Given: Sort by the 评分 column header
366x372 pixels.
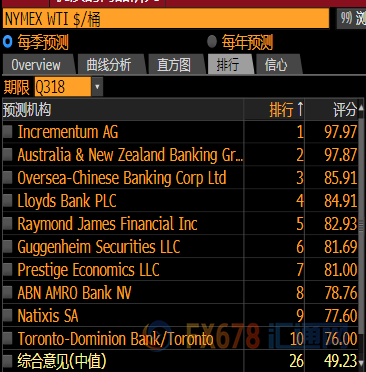Looking at the screenshot, I should (331, 110).
